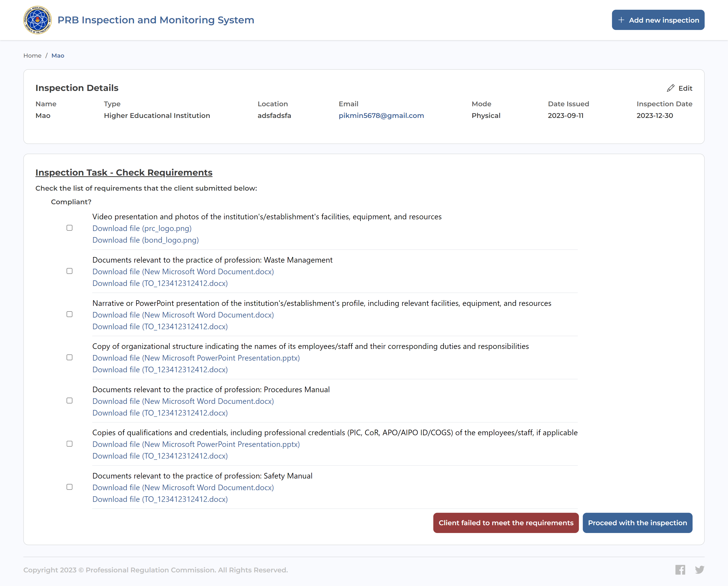Go to Home in the breadcrumb

[32, 56]
